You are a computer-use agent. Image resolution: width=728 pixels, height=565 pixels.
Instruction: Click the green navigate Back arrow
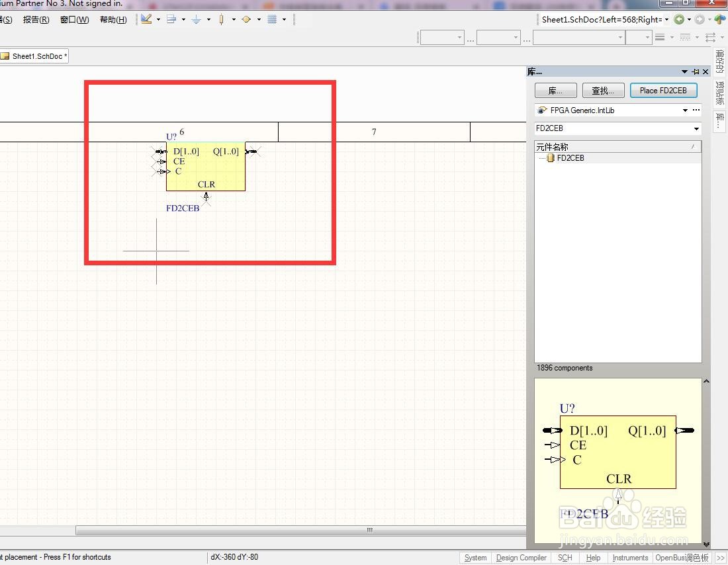(x=679, y=19)
